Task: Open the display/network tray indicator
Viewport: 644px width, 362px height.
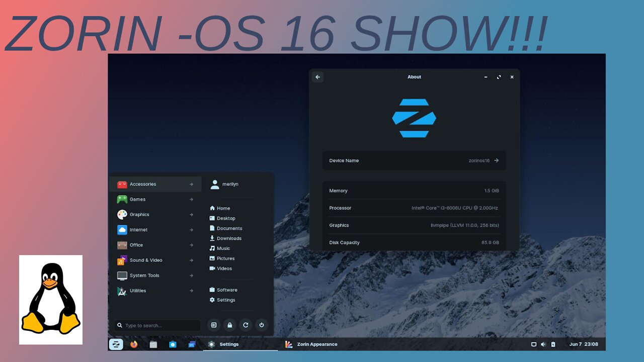Action: (x=534, y=344)
